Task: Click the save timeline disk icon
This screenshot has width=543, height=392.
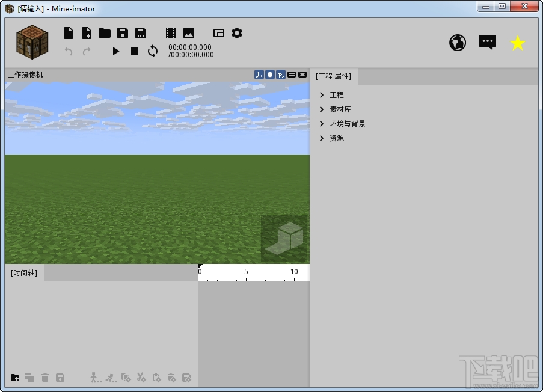Action: 60,378
